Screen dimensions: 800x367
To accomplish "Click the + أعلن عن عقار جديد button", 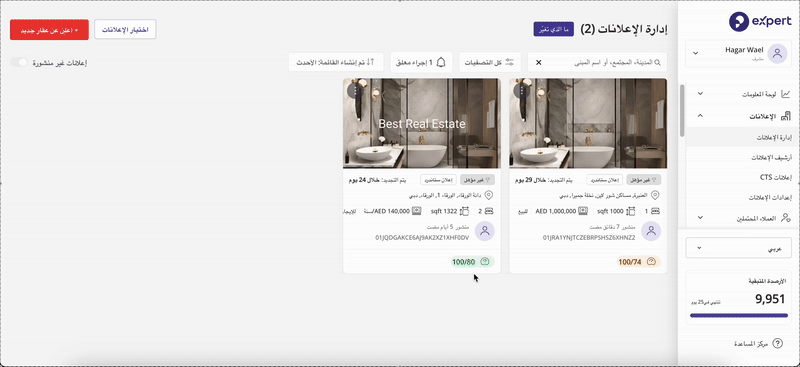I will click(49, 30).
